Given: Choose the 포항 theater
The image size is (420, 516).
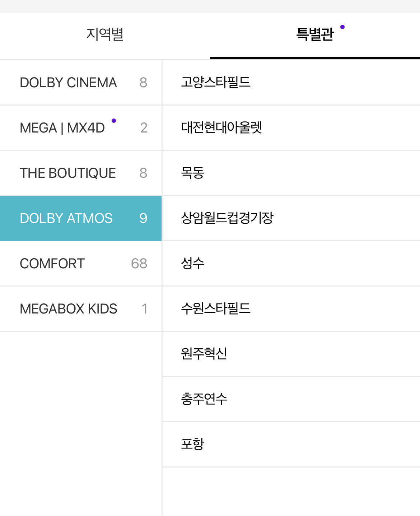Looking at the screenshot, I should pos(193,444).
